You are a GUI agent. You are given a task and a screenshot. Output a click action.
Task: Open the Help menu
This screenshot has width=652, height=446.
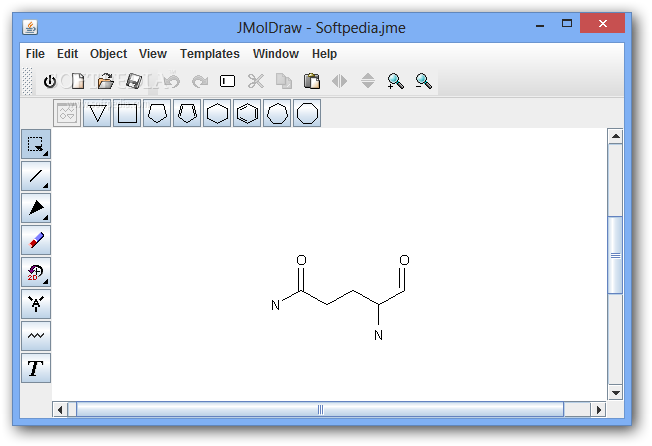324,54
